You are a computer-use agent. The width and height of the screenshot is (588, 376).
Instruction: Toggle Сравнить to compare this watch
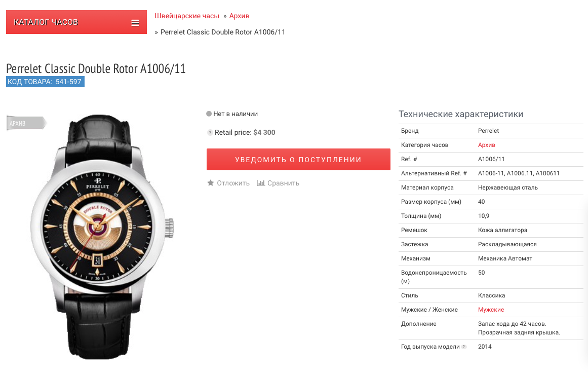coord(283,183)
